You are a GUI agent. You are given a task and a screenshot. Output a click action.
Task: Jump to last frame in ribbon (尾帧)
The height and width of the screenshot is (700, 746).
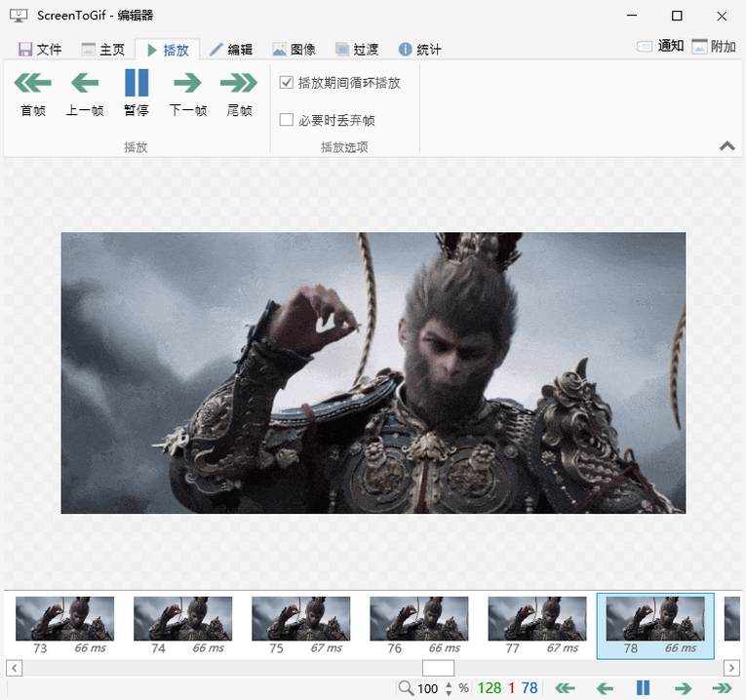239,94
